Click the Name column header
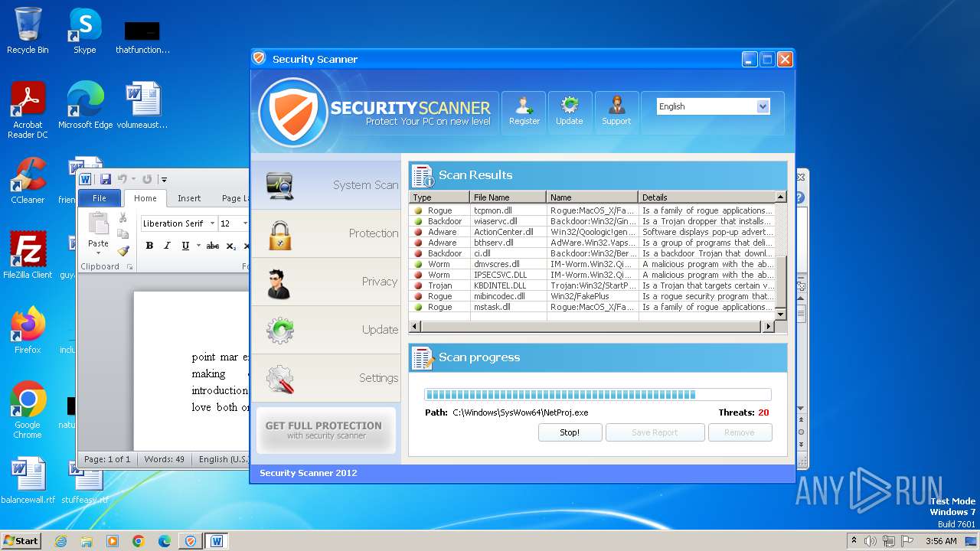The image size is (980, 551). [593, 197]
